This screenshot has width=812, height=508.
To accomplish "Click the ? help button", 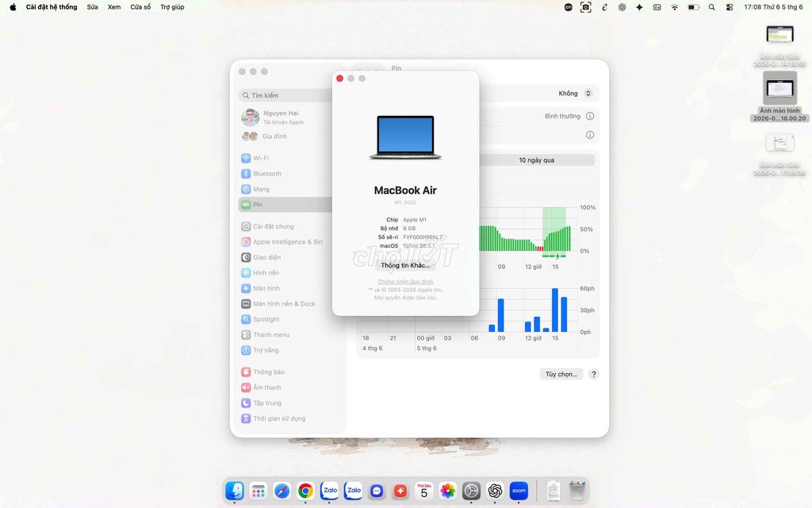I will click(x=594, y=375).
